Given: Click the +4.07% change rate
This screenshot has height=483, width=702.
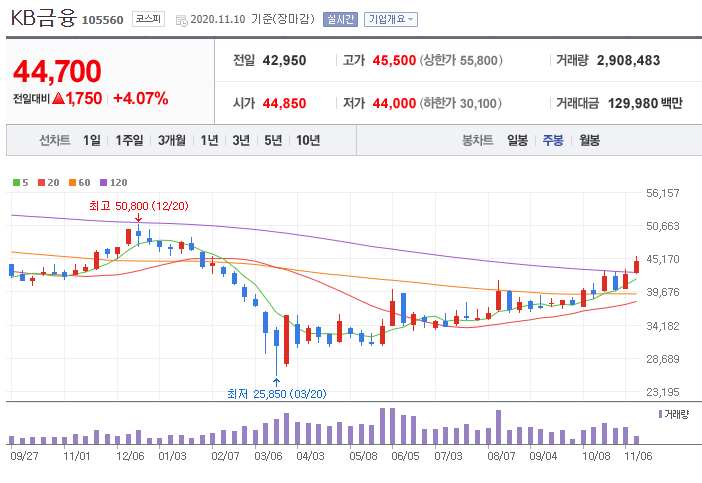Looking at the screenshot, I should (141, 98).
